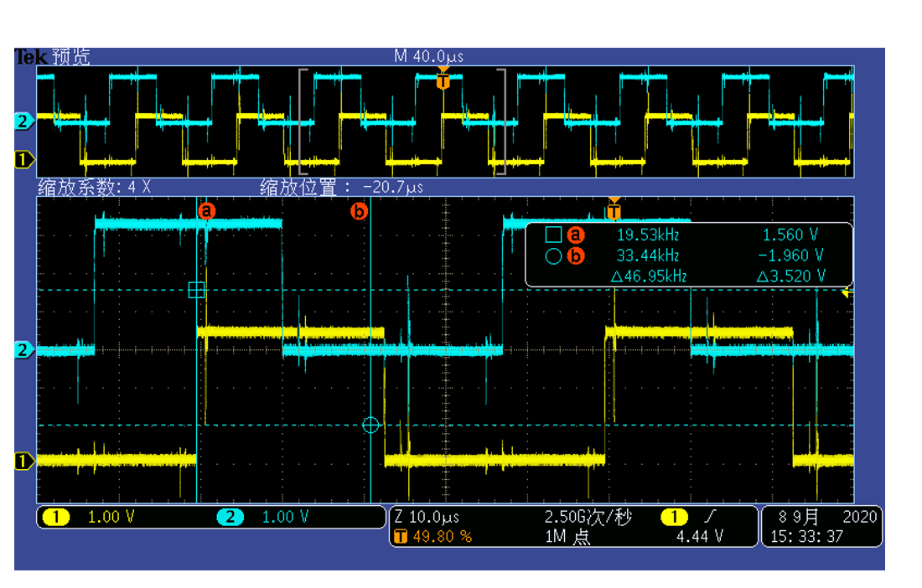
Task: Click cursor a's red marker atop the zoom window
Action: [x=206, y=211]
